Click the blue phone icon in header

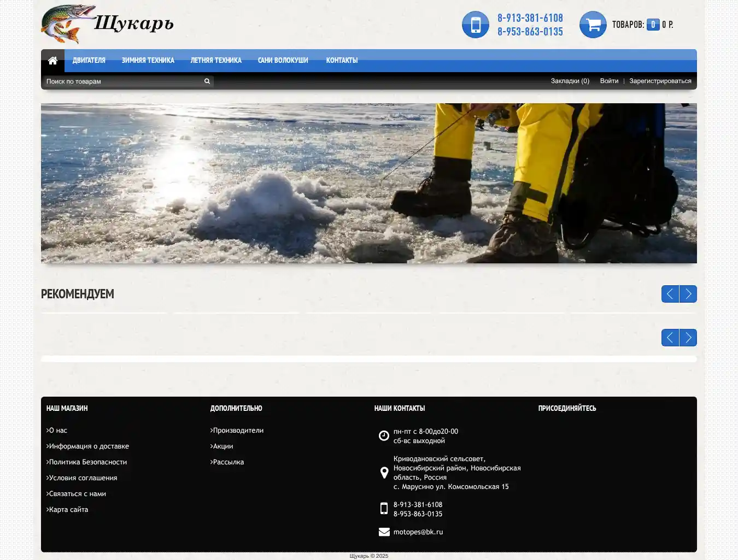475,25
